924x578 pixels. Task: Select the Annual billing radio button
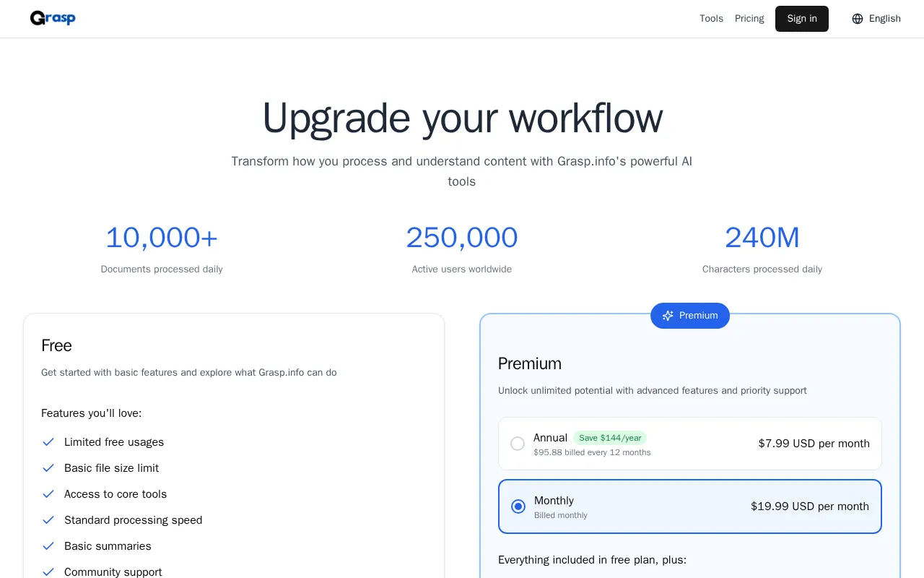[x=518, y=444]
